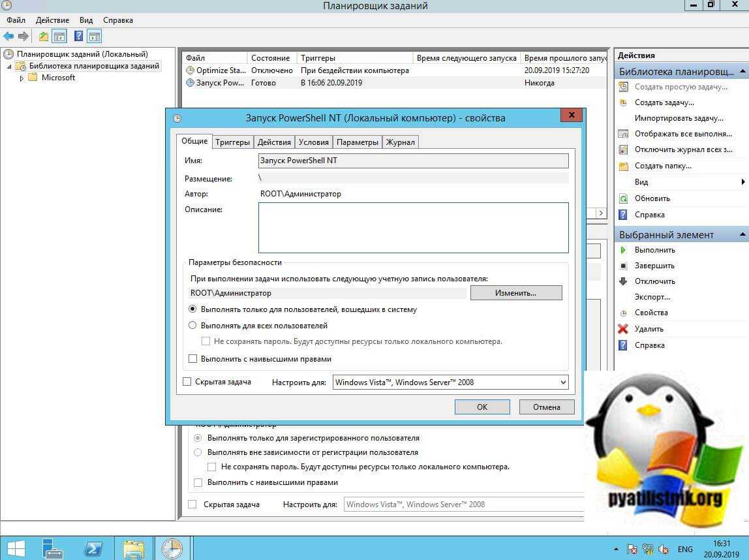Check the Hidden task checkbox in dialog

tap(187, 382)
